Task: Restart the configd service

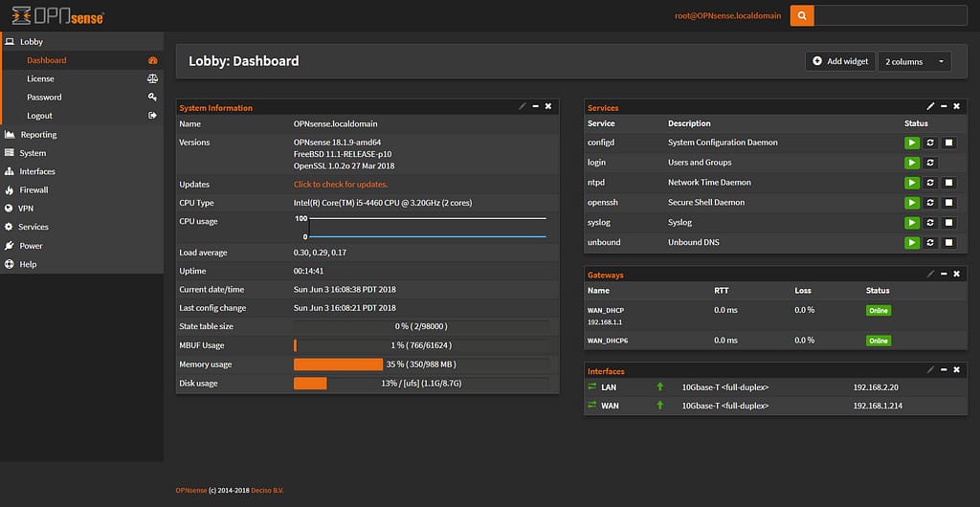Action: coord(930,143)
